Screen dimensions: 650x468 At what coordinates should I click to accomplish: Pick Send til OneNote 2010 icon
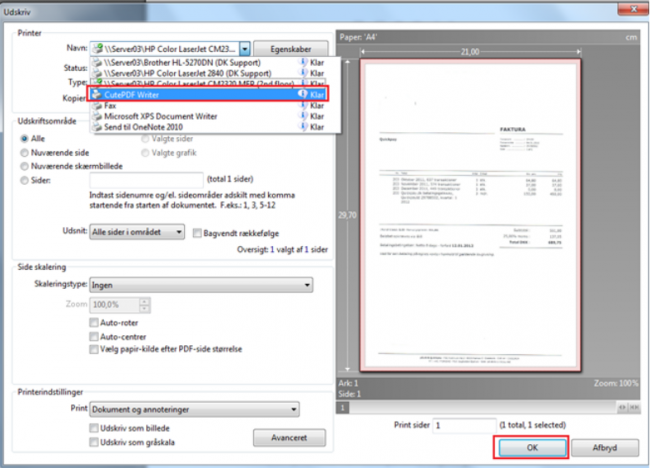(x=97, y=128)
